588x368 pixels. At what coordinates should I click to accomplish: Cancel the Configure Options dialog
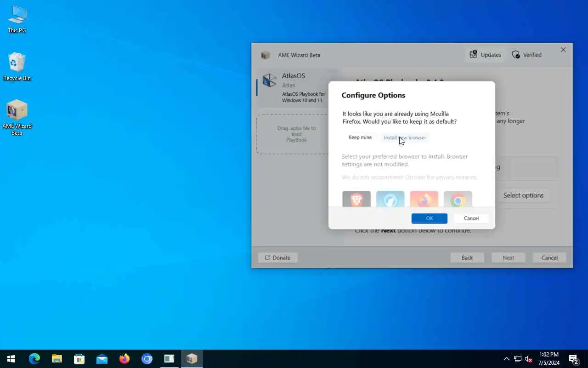[471, 218]
